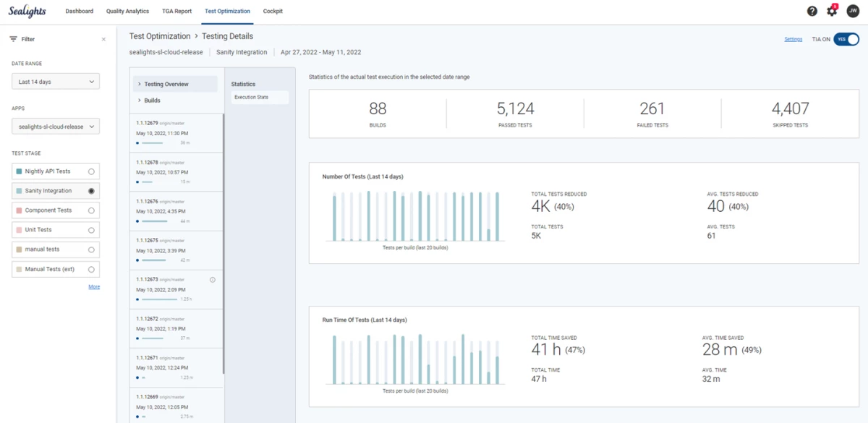Open the Last 14 days date range dropdown
This screenshot has height=423, width=868.
coord(56,82)
